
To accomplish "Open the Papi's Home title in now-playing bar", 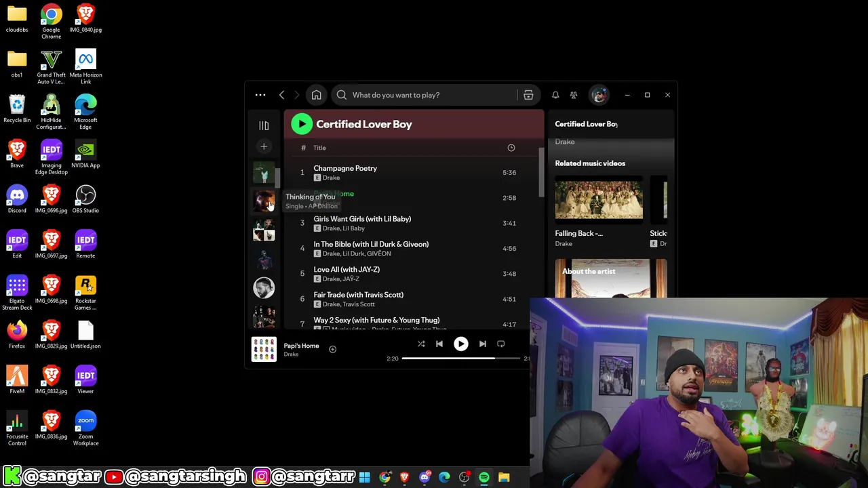I will (301, 346).
